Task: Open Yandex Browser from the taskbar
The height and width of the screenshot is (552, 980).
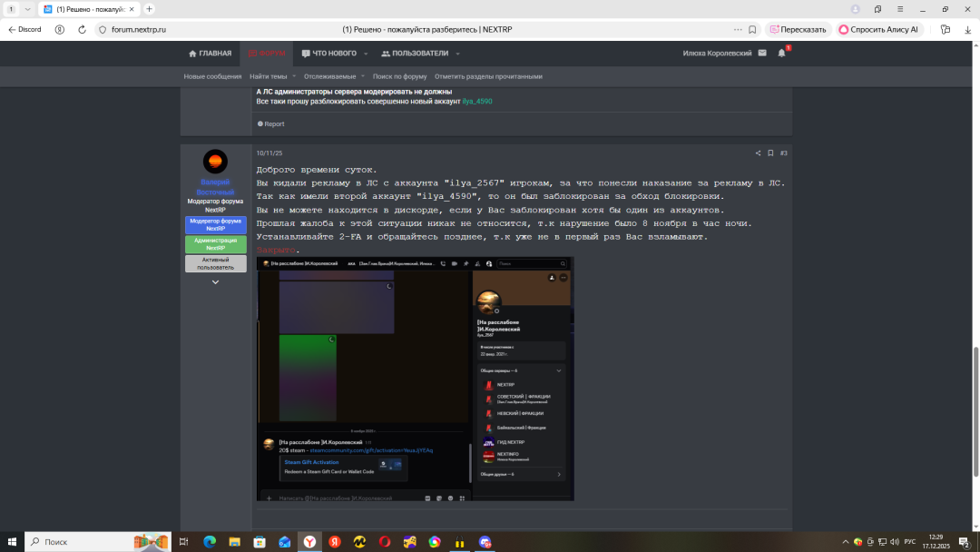Action: point(309,542)
